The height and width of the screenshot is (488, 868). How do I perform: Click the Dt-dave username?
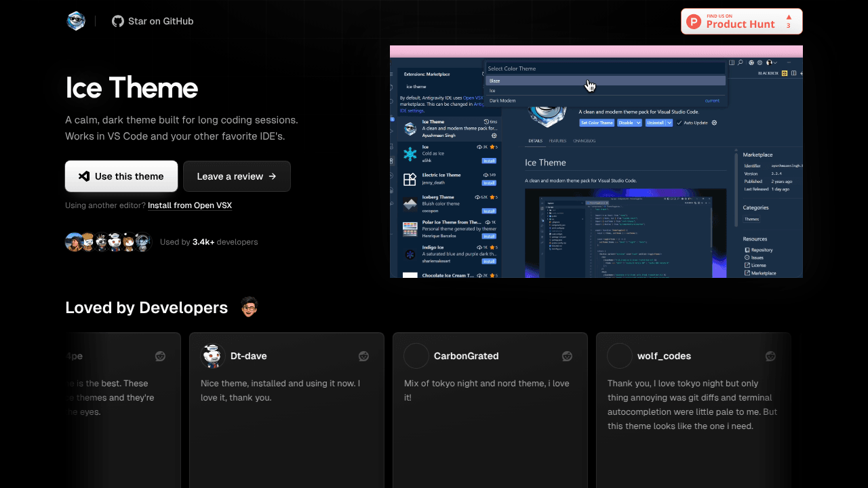pyautogui.click(x=248, y=356)
